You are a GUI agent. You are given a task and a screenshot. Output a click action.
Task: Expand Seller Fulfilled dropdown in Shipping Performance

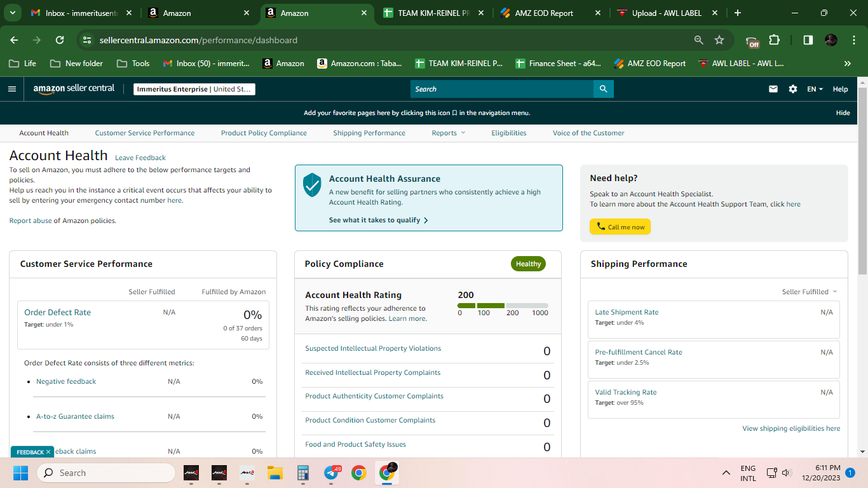(810, 292)
